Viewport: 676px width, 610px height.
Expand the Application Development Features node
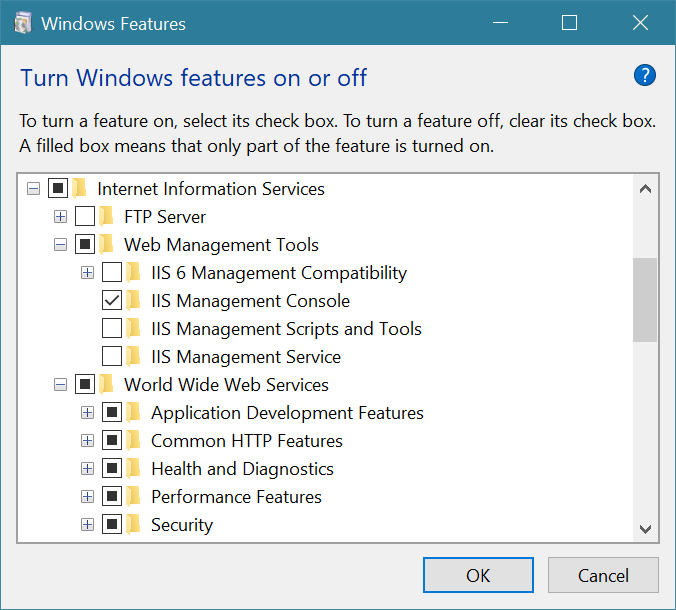point(88,413)
